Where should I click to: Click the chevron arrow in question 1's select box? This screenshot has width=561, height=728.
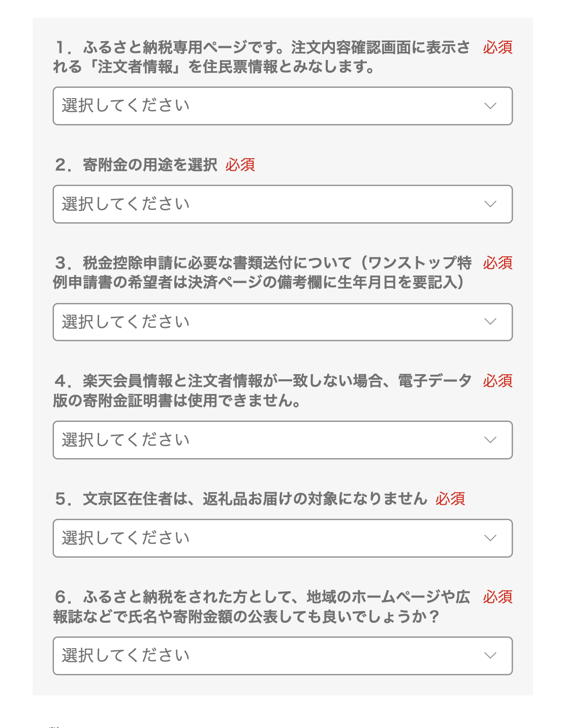coord(490,106)
